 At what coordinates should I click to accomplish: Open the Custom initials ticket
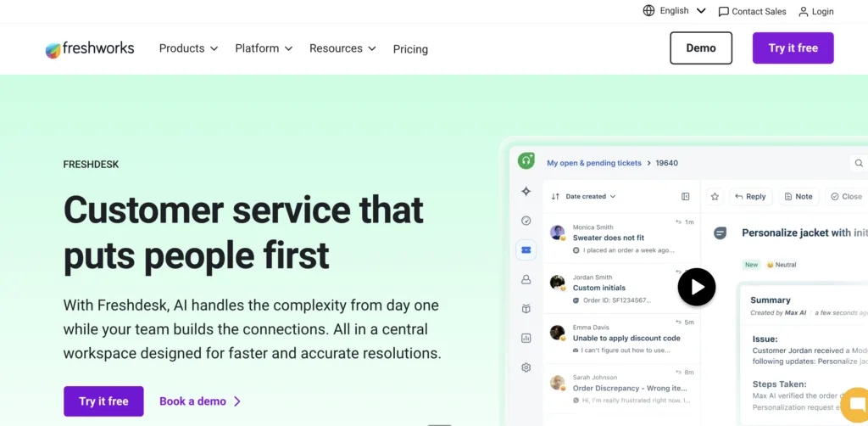[x=621, y=289]
